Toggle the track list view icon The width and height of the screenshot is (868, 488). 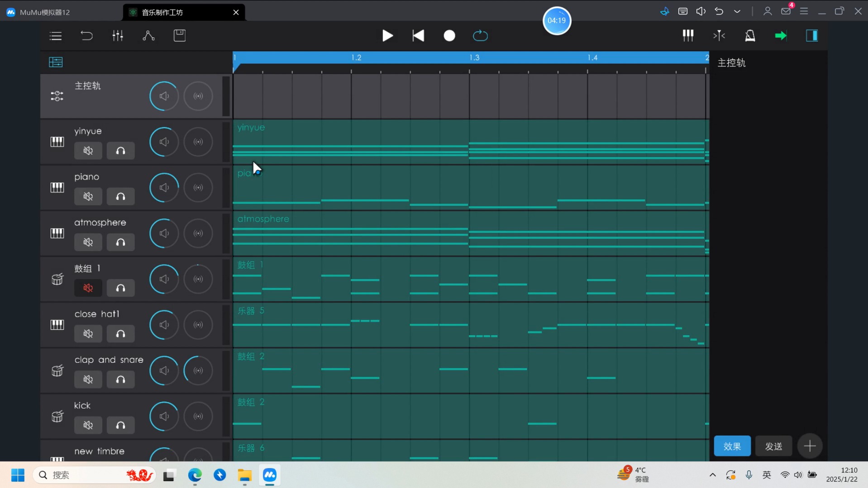pos(56,62)
